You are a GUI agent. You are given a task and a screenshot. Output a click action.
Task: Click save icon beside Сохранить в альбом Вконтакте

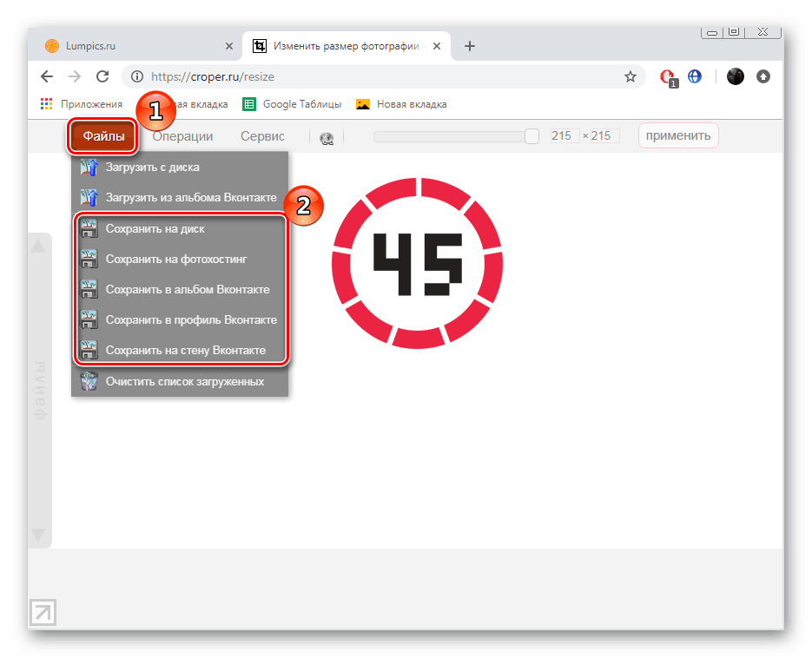tap(89, 289)
